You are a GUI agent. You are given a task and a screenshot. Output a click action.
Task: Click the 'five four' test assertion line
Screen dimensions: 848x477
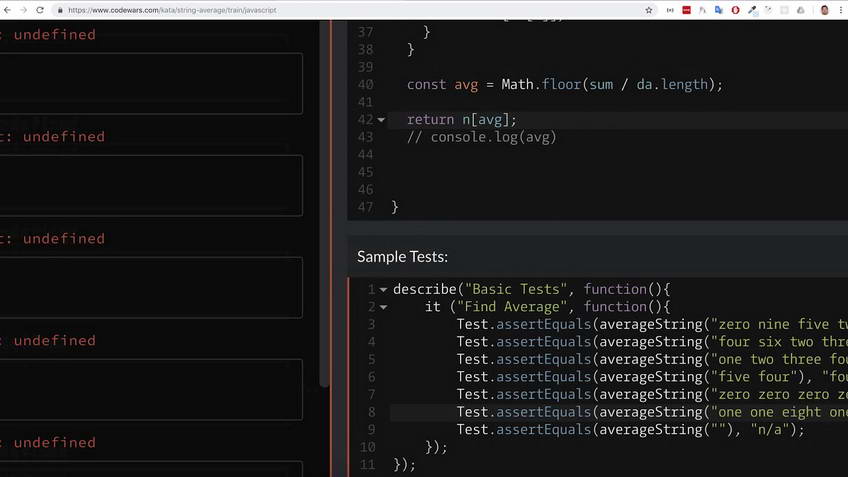tap(652, 377)
